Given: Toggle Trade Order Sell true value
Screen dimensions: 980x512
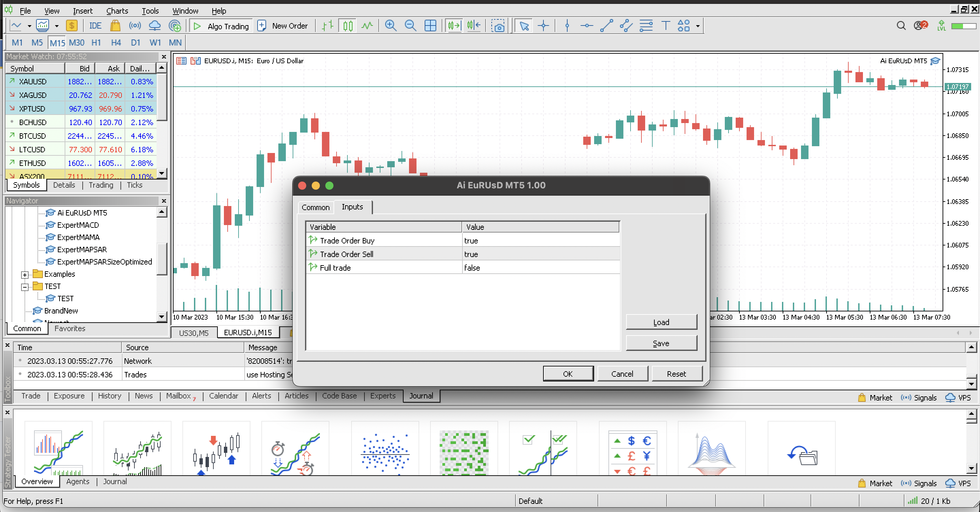Looking at the screenshot, I should point(471,254).
